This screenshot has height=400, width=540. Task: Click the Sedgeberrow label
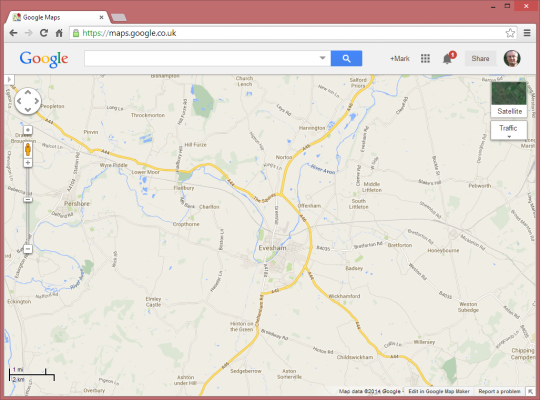pyautogui.click(x=246, y=371)
